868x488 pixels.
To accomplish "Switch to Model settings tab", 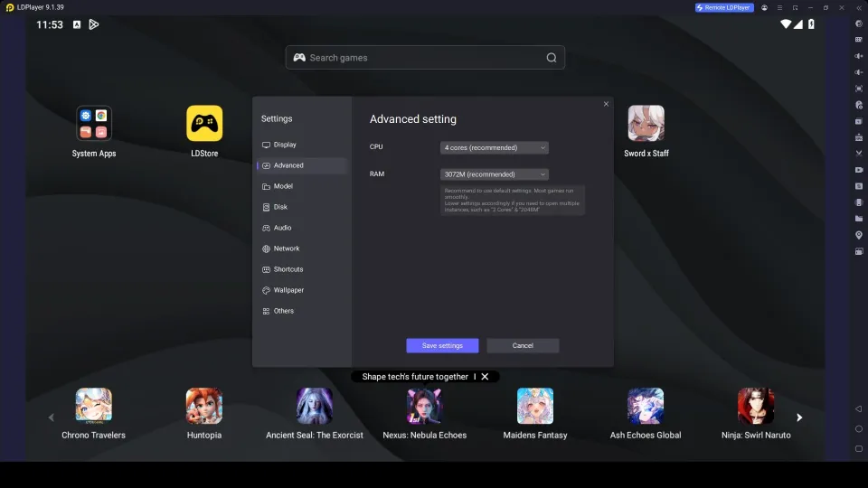I will coord(302,186).
